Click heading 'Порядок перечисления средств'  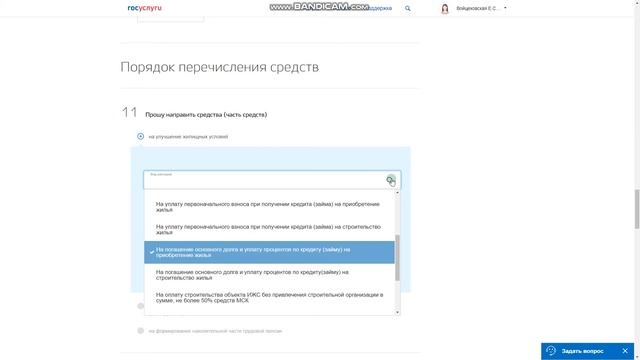(220, 67)
